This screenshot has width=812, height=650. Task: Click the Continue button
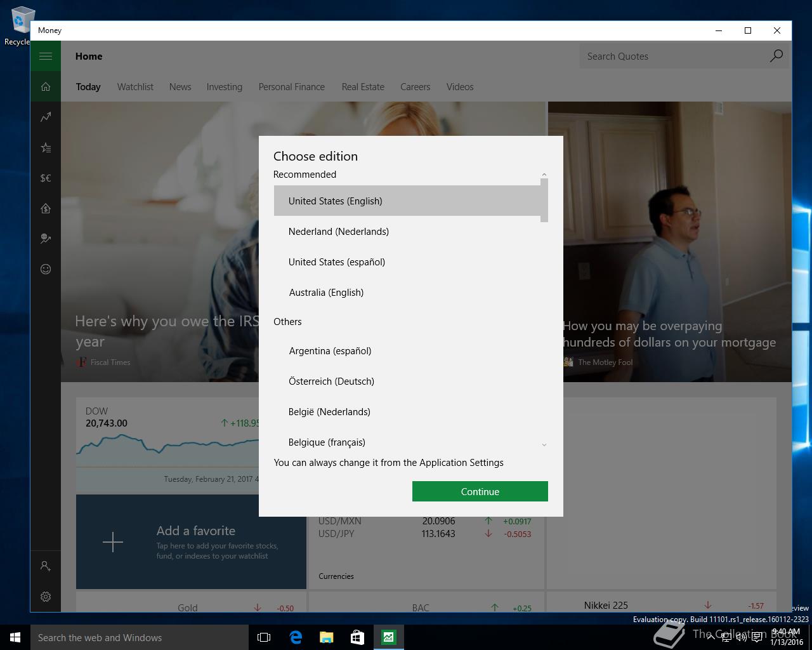point(480,491)
